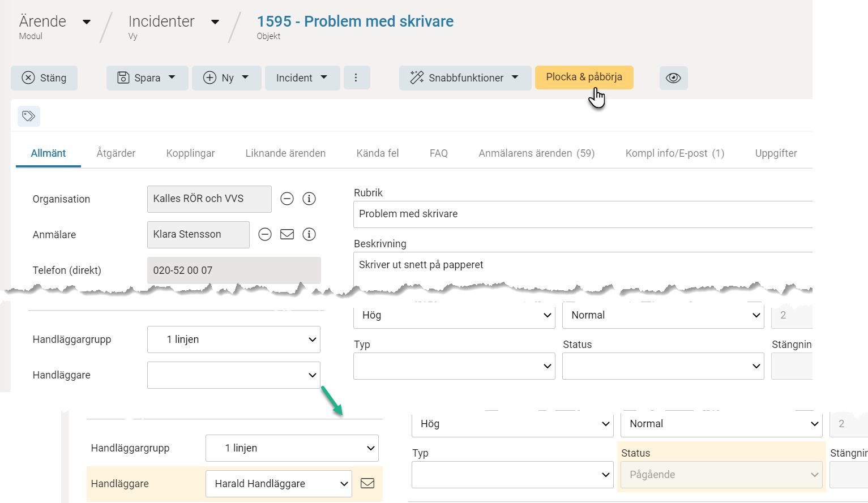Switch to the Åtgärder tab

pos(116,153)
